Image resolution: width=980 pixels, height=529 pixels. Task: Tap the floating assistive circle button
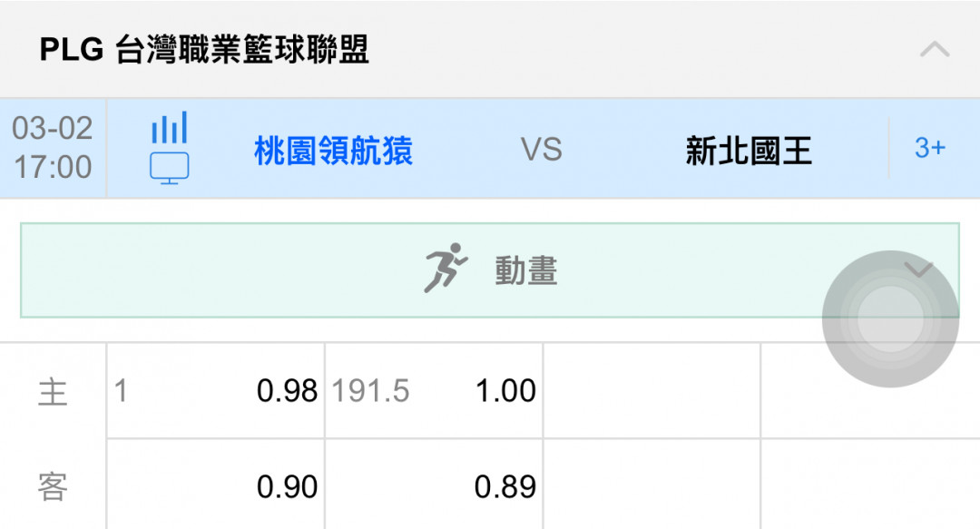(890, 318)
